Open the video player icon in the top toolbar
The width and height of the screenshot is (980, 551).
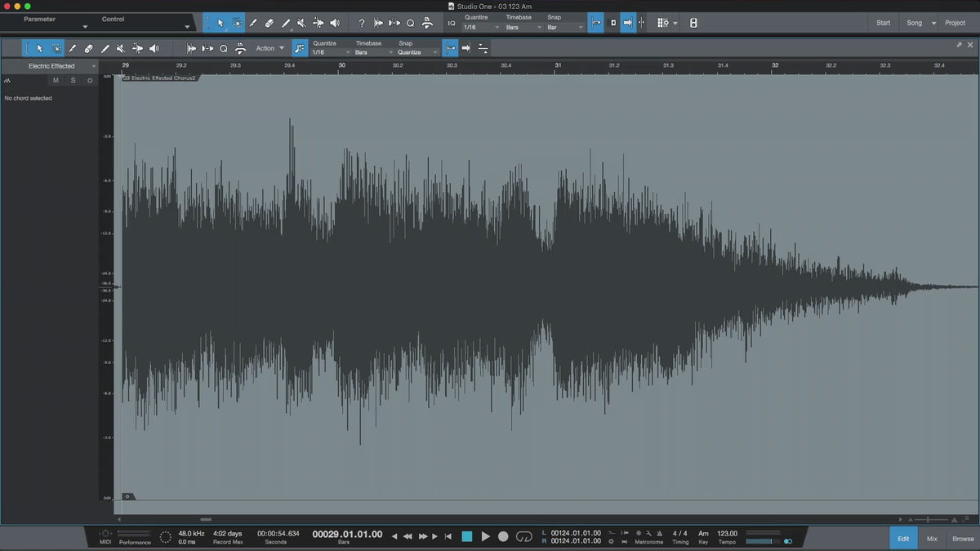693,23
